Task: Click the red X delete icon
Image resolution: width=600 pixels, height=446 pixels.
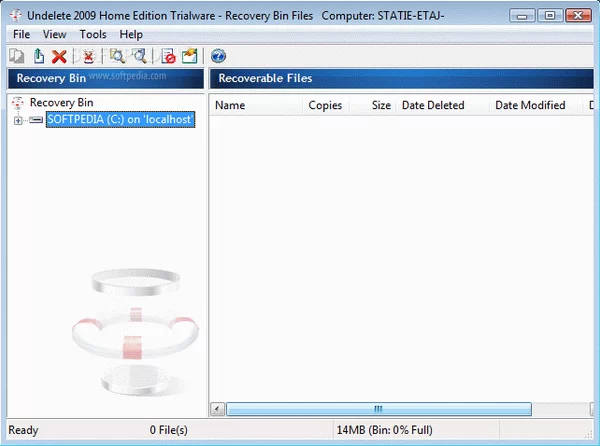Action: pyautogui.click(x=59, y=57)
